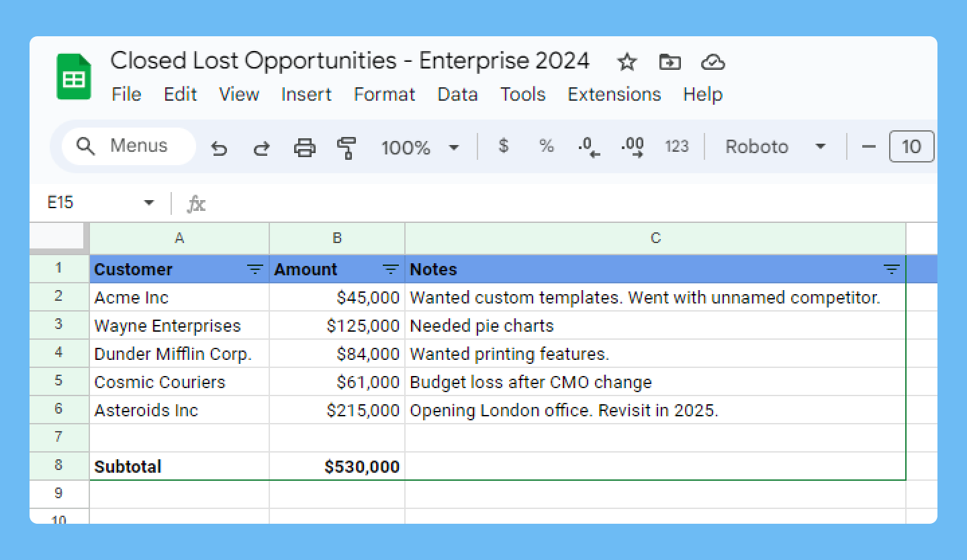This screenshot has width=967, height=560.
Task: Open the Amount column filter
Action: (391, 270)
